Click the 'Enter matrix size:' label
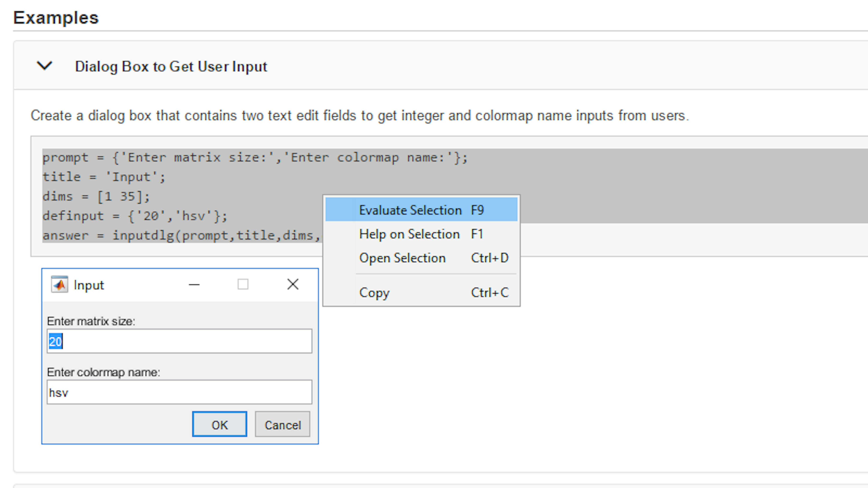Image resolution: width=868 pixels, height=488 pixels. click(x=91, y=321)
